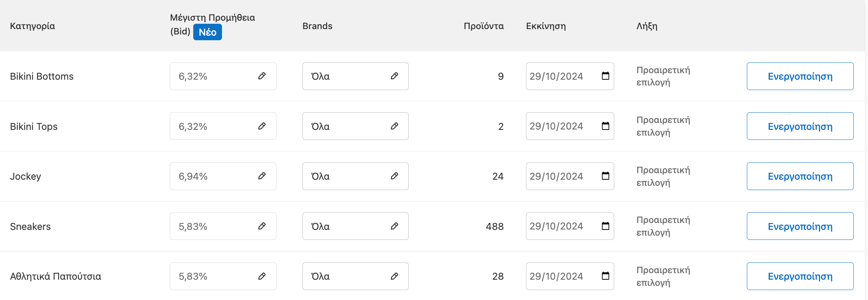Screen dimensions: 868x300
Task: Open the Όλα brands field for Bikini Bottoms
Action: [x=355, y=76]
